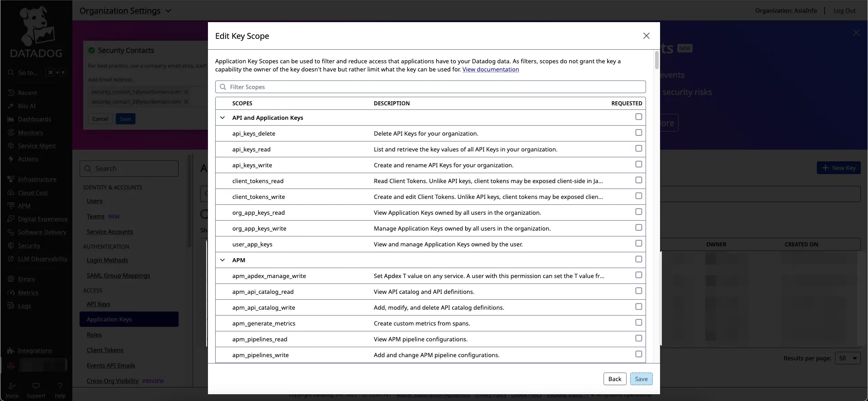Collapse the APM scopes group
Viewport: 868px width, 401px height.
click(222, 260)
